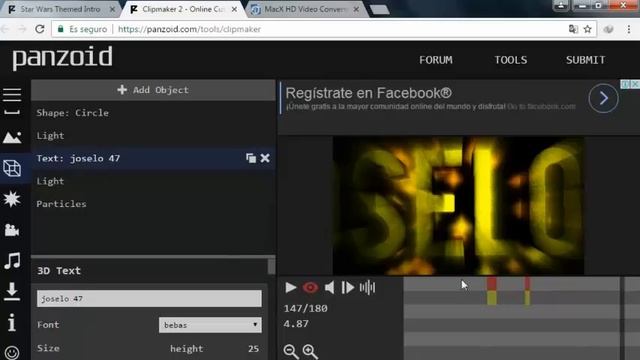
Task: Click the joselo 47 text input
Action: click(149, 298)
